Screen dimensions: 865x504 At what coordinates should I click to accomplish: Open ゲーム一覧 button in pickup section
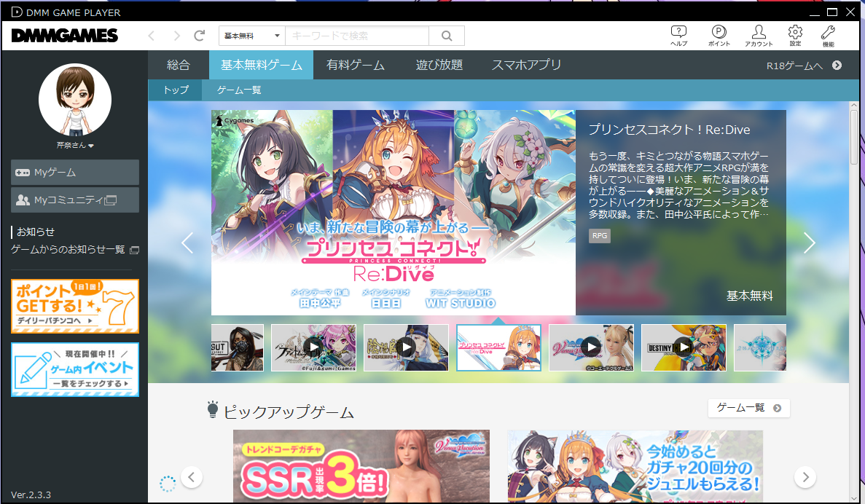pos(748,408)
